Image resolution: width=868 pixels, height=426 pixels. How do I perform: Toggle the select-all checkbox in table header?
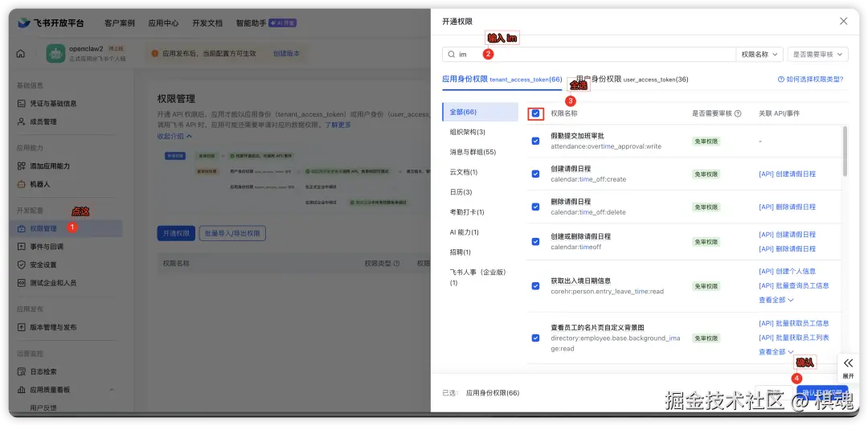click(x=535, y=113)
